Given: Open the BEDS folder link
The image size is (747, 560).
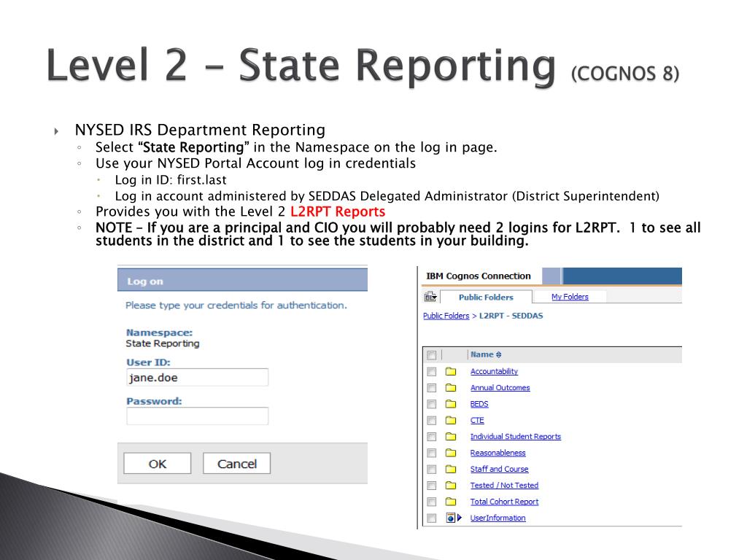Looking at the screenshot, I should pos(479,404).
